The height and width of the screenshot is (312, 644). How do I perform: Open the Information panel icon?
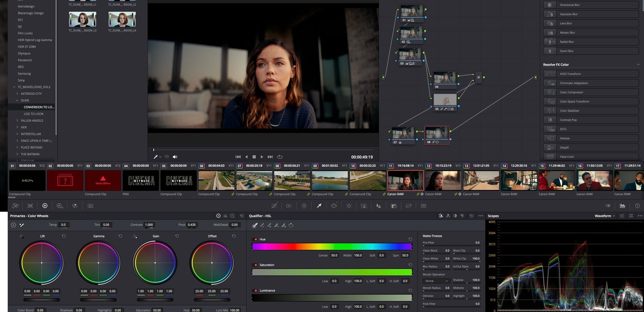pyautogui.click(x=637, y=206)
